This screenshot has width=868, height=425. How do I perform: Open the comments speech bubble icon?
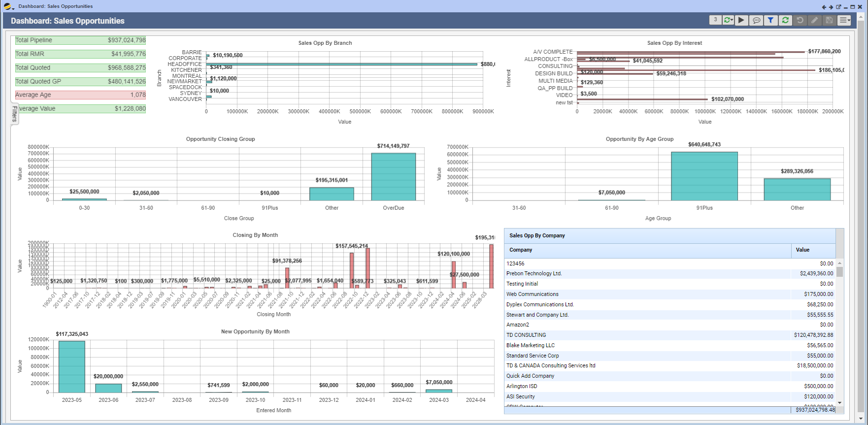[x=756, y=20]
